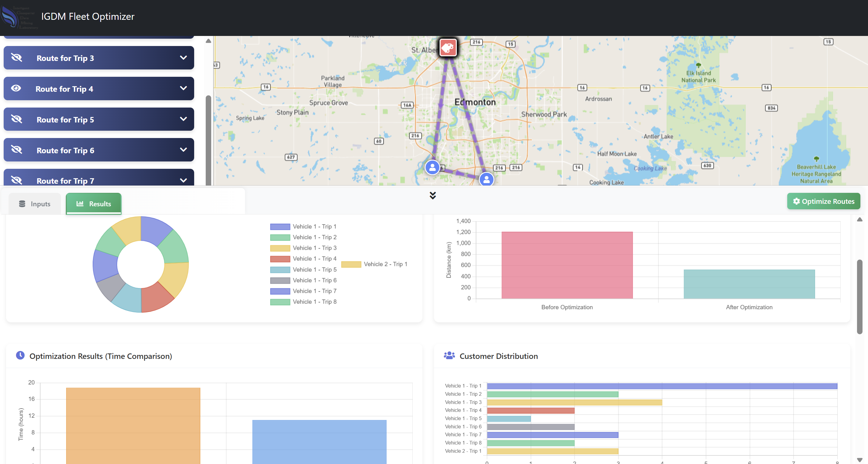The image size is (868, 464).
Task: Click the Customer Distribution heading
Action: click(499, 356)
